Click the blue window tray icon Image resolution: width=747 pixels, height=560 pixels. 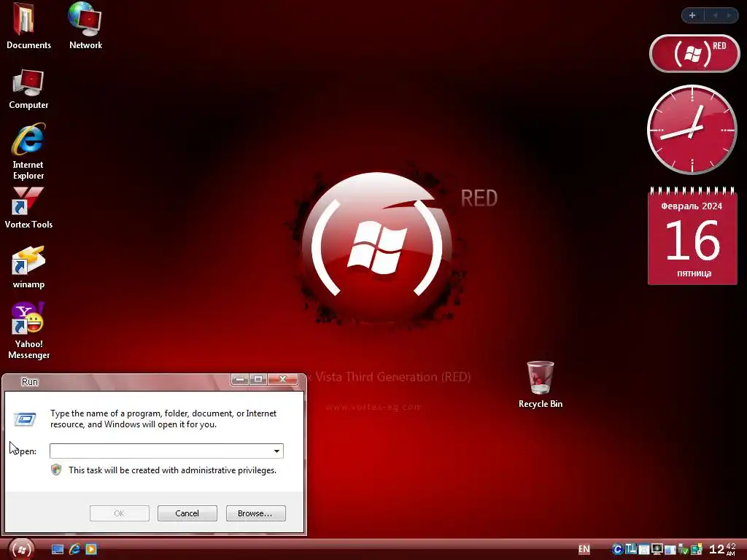(x=670, y=550)
